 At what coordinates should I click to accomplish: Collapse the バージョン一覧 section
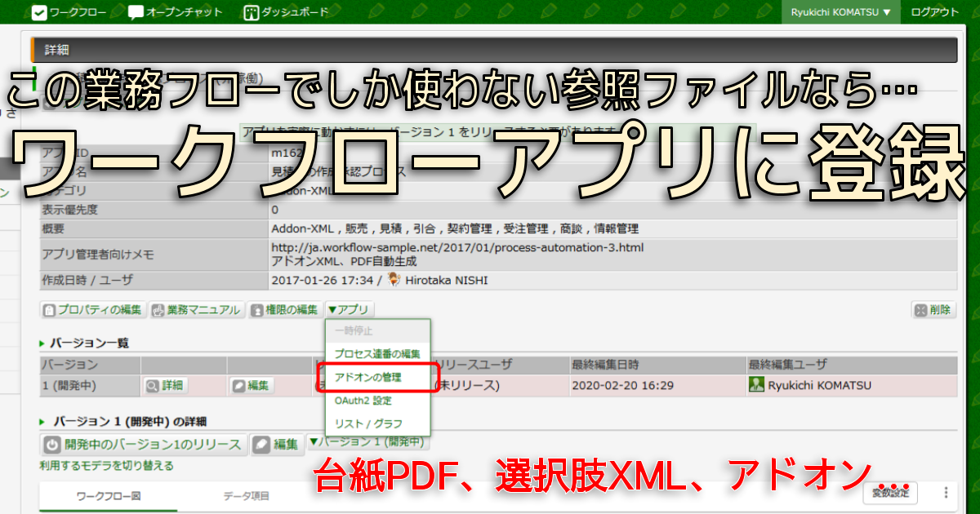point(83,343)
